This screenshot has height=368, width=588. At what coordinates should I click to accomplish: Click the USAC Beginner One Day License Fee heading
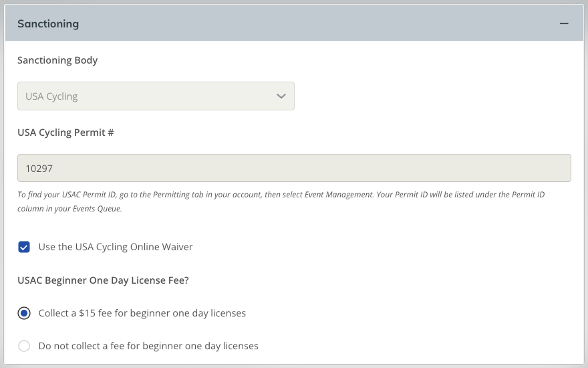tap(103, 280)
